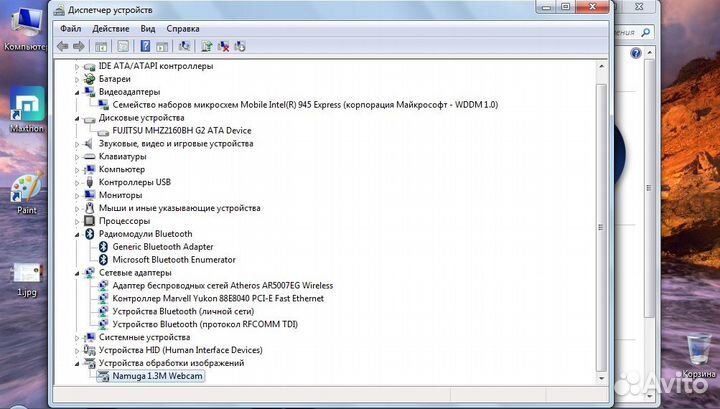Select the Namuga 1.3M Webcam device
This screenshot has height=409, width=720.
157,376
